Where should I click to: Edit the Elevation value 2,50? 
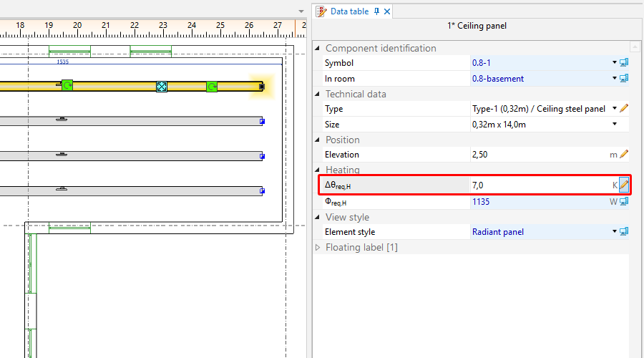pos(537,155)
